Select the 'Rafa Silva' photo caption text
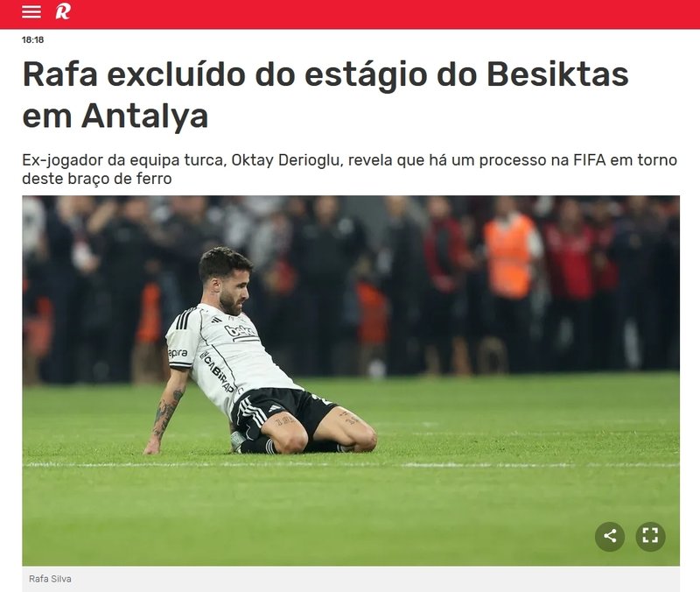 [50, 579]
